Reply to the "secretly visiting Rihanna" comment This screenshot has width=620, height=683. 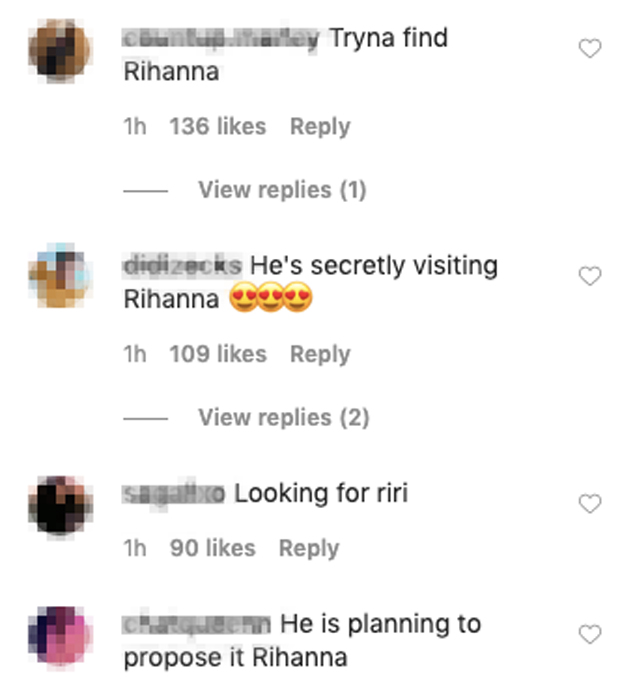point(320,354)
